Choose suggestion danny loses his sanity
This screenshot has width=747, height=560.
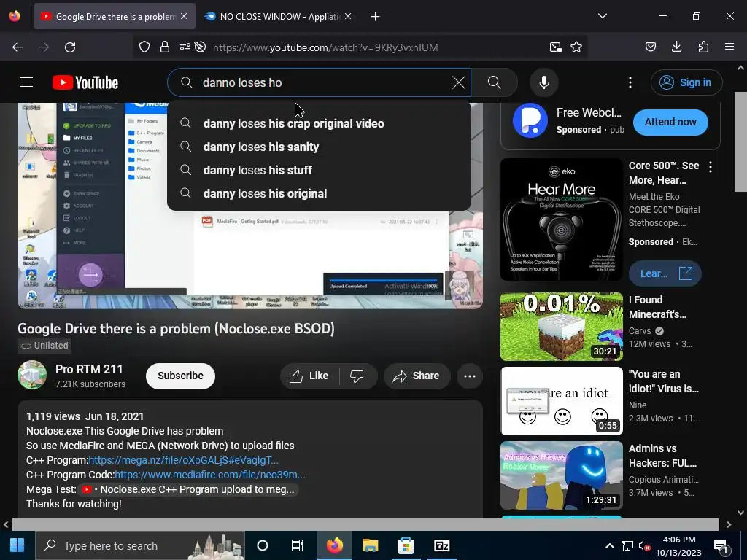pyautogui.click(x=319, y=147)
